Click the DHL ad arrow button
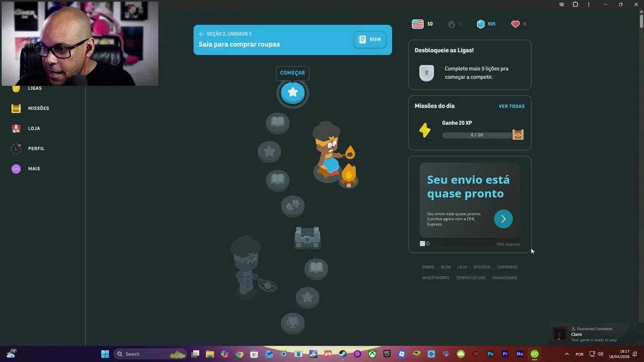644x362 pixels. 503,219
